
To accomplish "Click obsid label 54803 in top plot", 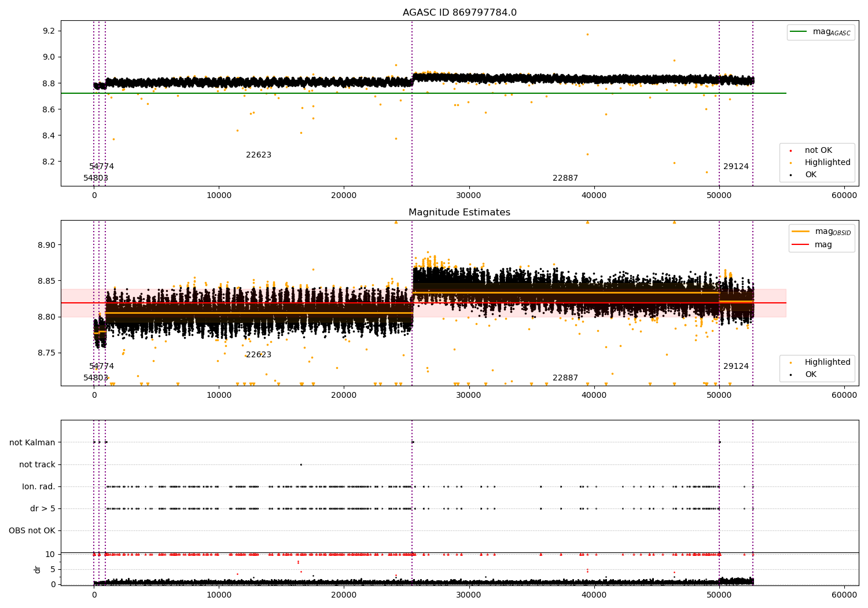I will 96,178.
